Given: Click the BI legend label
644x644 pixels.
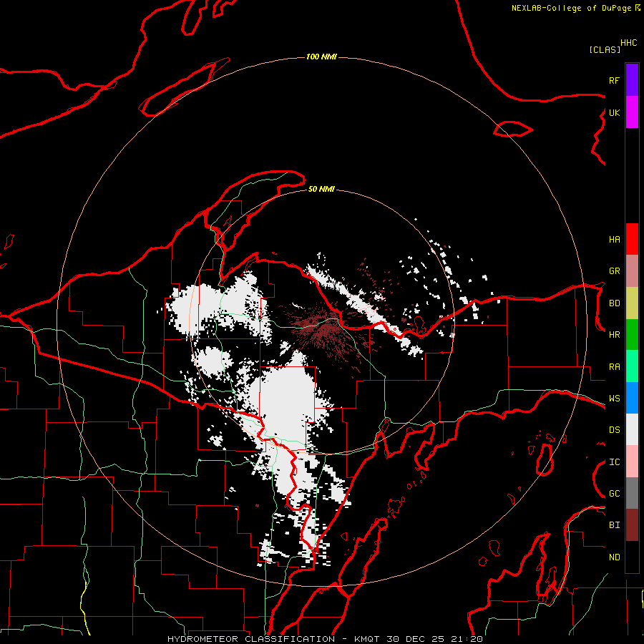Looking at the screenshot, I should pyautogui.click(x=614, y=525).
